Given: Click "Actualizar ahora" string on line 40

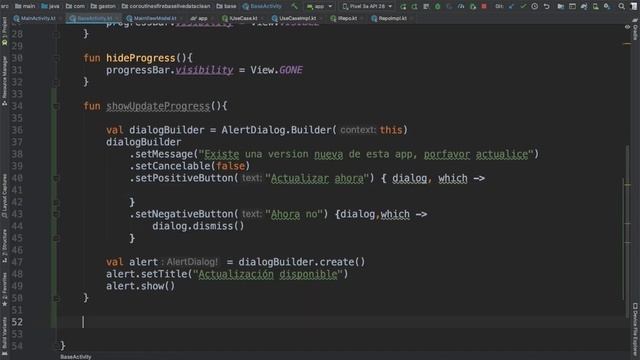Looking at the screenshot, I should 317,178.
